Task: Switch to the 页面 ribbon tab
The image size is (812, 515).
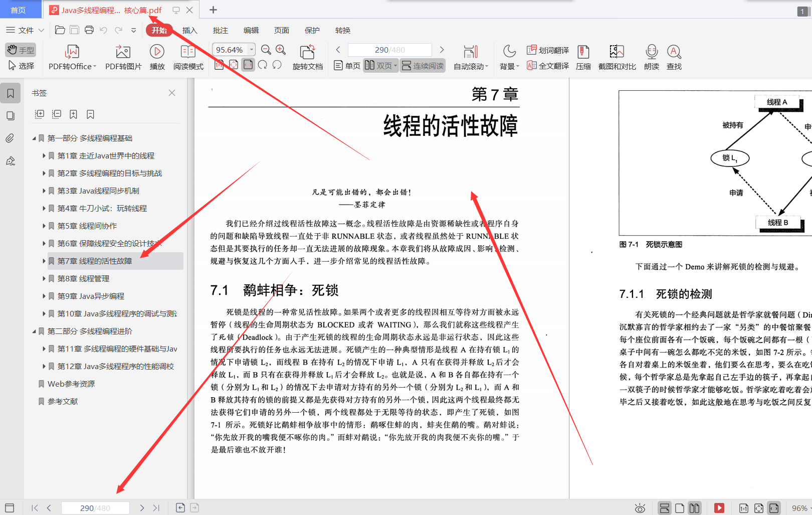Action: (x=281, y=30)
